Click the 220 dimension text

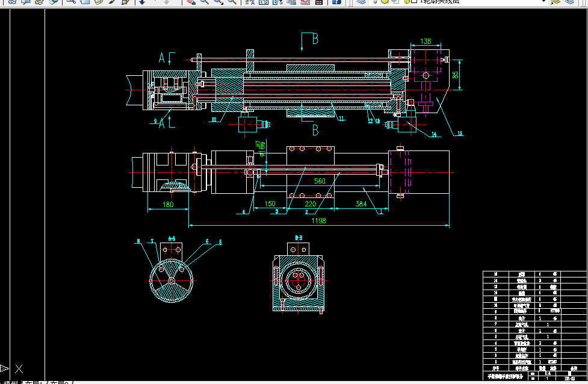click(x=311, y=204)
